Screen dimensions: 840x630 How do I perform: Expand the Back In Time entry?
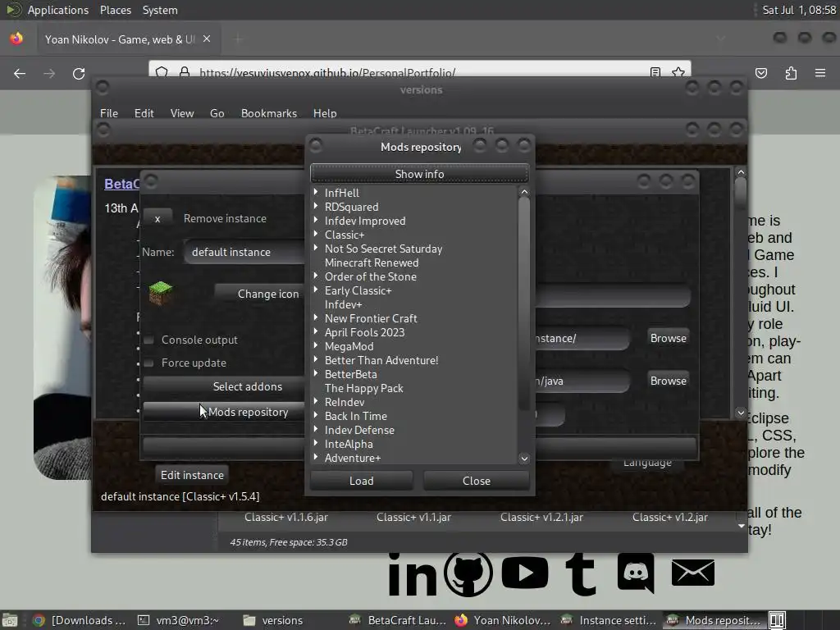tap(316, 414)
